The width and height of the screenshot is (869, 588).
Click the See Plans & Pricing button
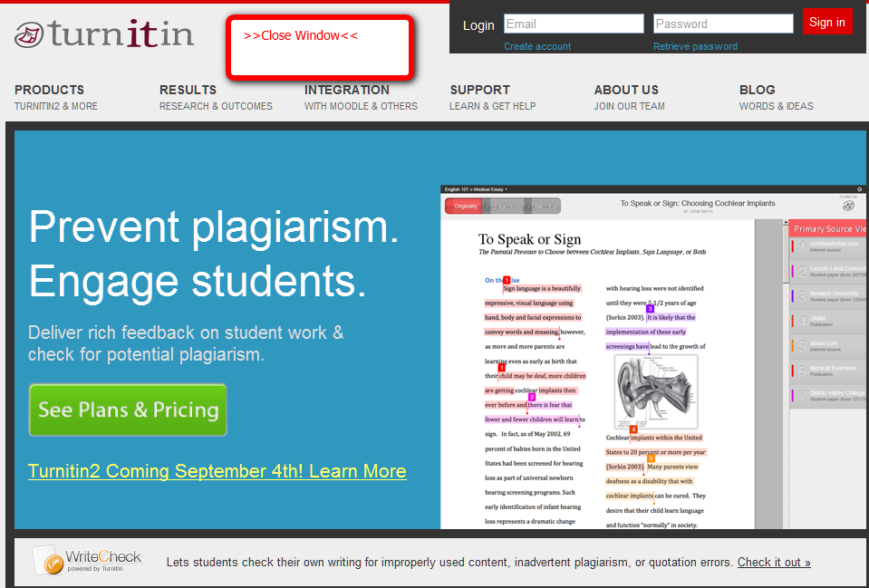128,410
